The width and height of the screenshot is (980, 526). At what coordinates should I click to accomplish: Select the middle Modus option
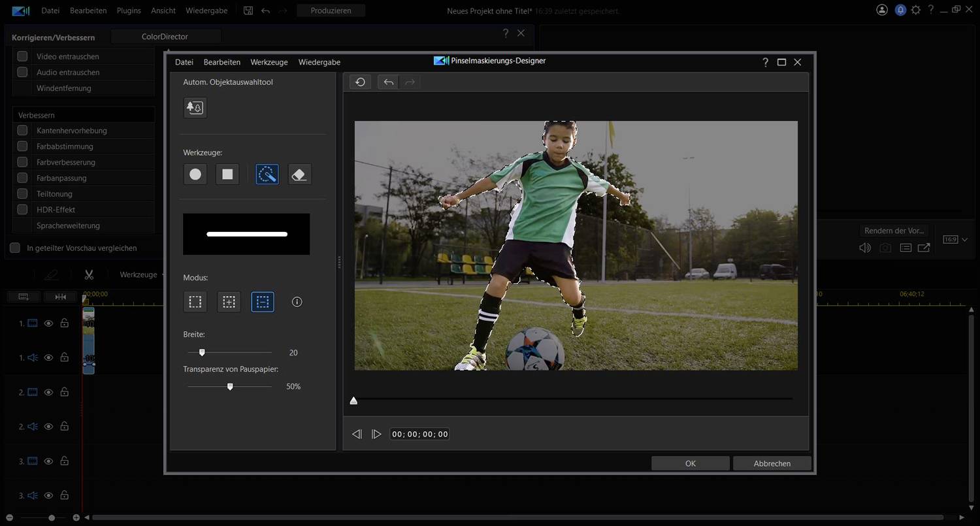click(x=228, y=301)
